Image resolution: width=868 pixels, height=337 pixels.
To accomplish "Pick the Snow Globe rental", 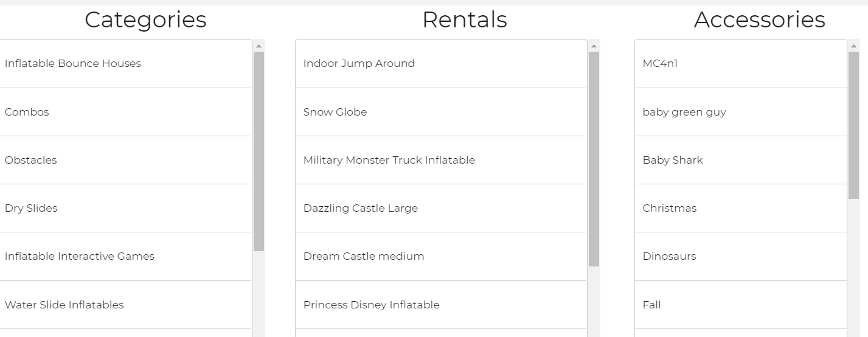I will [335, 112].
